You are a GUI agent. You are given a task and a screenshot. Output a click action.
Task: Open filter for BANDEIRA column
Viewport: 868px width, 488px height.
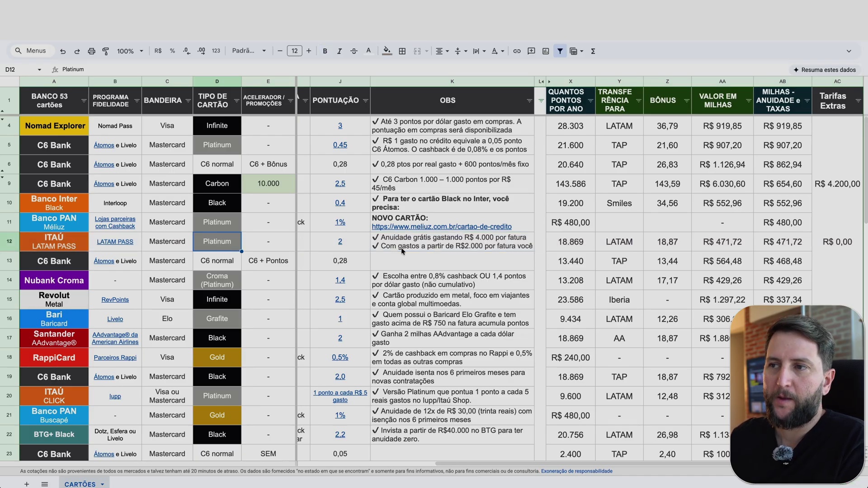[188, 100]
